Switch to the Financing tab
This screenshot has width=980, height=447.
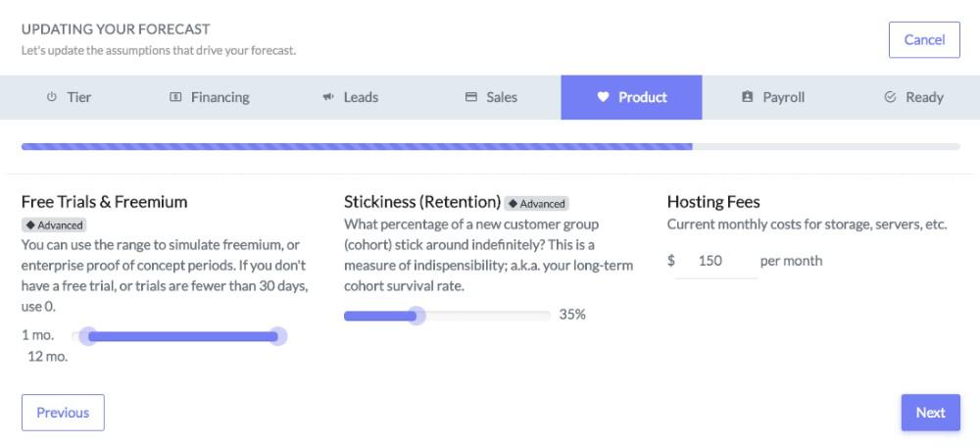click(x=210, y=97)
